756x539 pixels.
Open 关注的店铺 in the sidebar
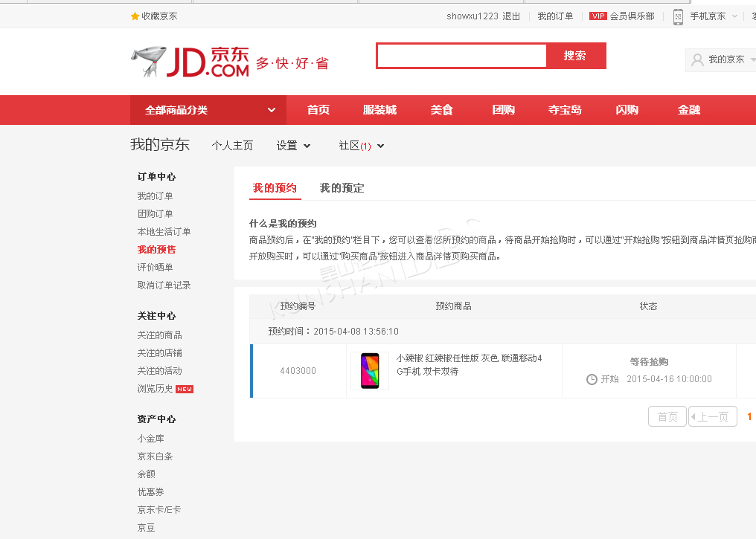coord(159,353)
